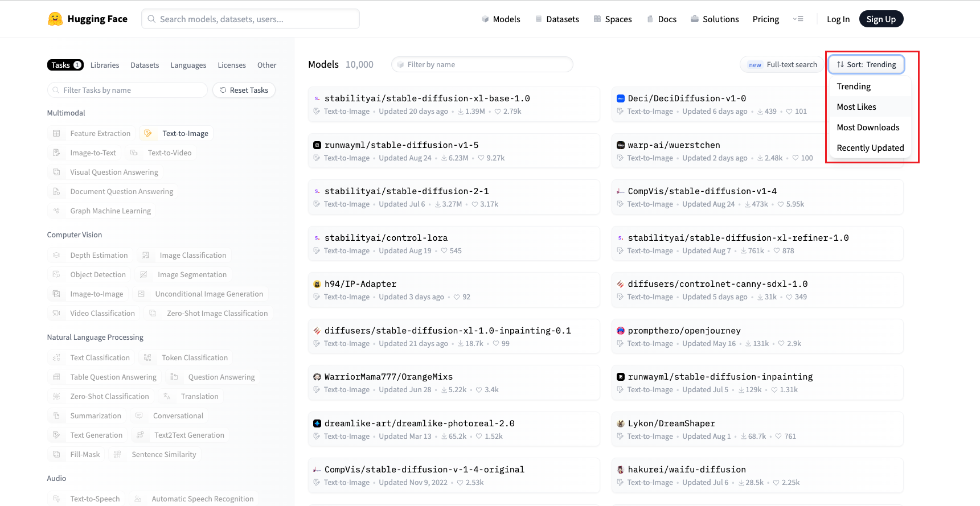
Task: Click the downloads icon on stable-diffusion-v1-5
Action: (x=444, y=158)
